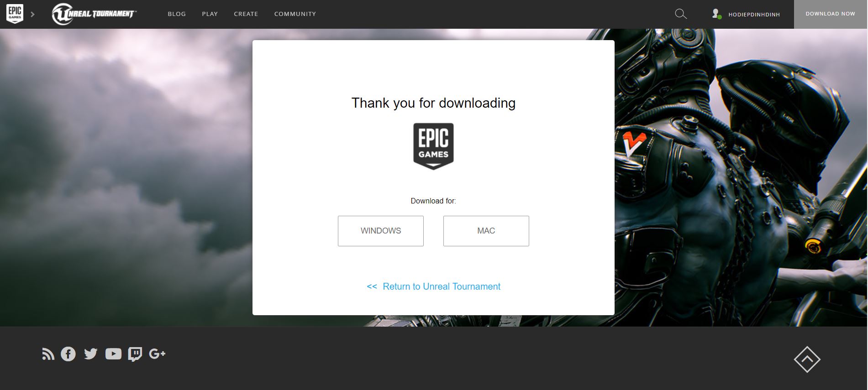Click the user avatar icon
868x390 pixels.
click(x=716, y=14)
